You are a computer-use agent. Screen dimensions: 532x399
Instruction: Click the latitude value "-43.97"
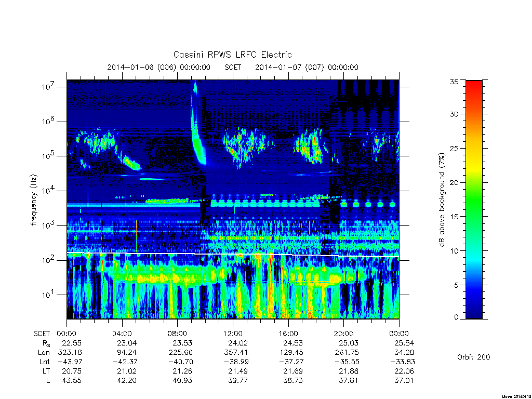[x=70, y=362]
